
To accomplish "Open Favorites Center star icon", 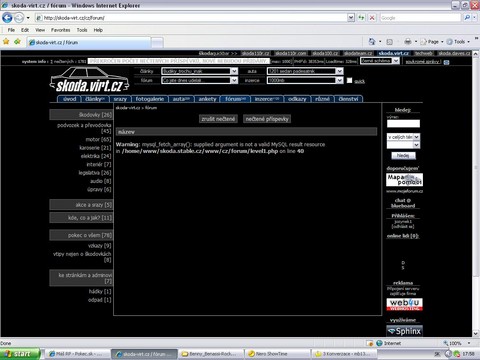I will [x=6, y=42].
